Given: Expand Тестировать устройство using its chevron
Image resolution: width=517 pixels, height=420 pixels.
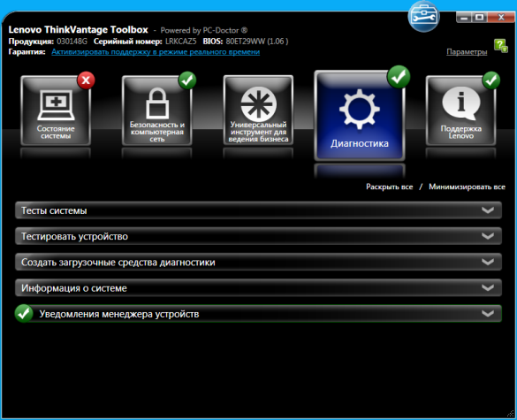Looking at the screenshot, I should pos(488,236).
